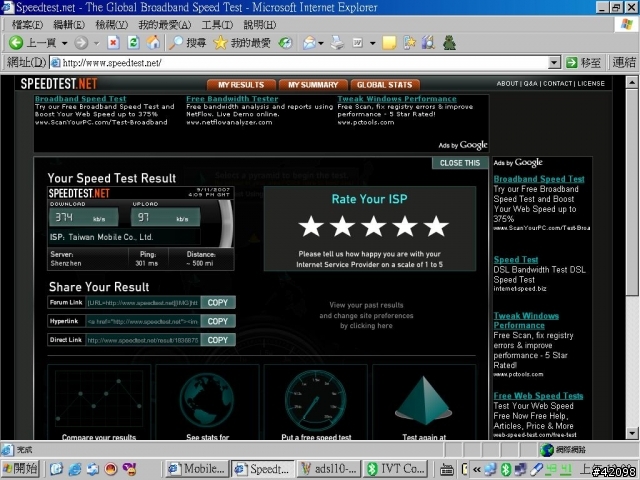Click the Forward arrow button
The height and width of the screenshot is (480, 640).
pyautogui.click(x=81, y=42)
